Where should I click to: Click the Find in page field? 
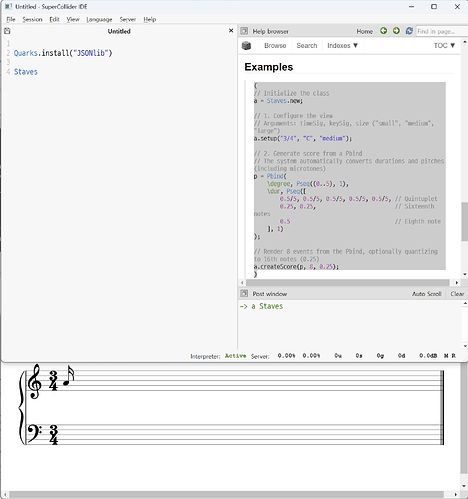point(442,31)
